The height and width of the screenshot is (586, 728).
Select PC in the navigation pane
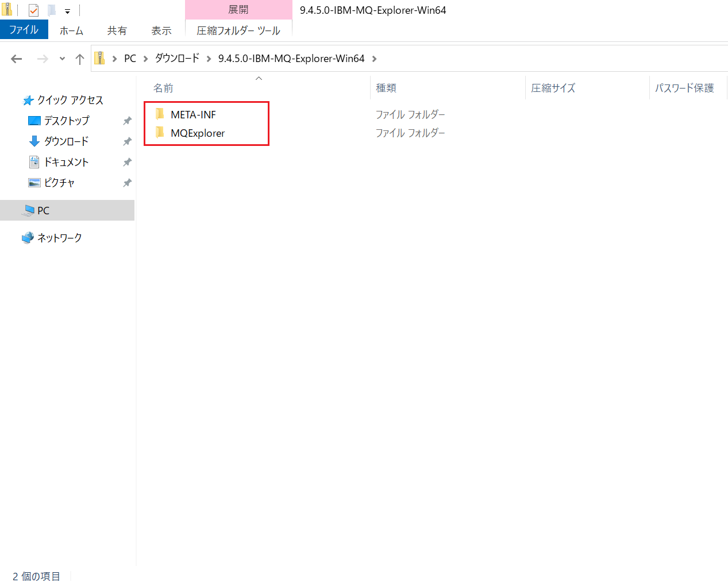(x=44, y=210)
